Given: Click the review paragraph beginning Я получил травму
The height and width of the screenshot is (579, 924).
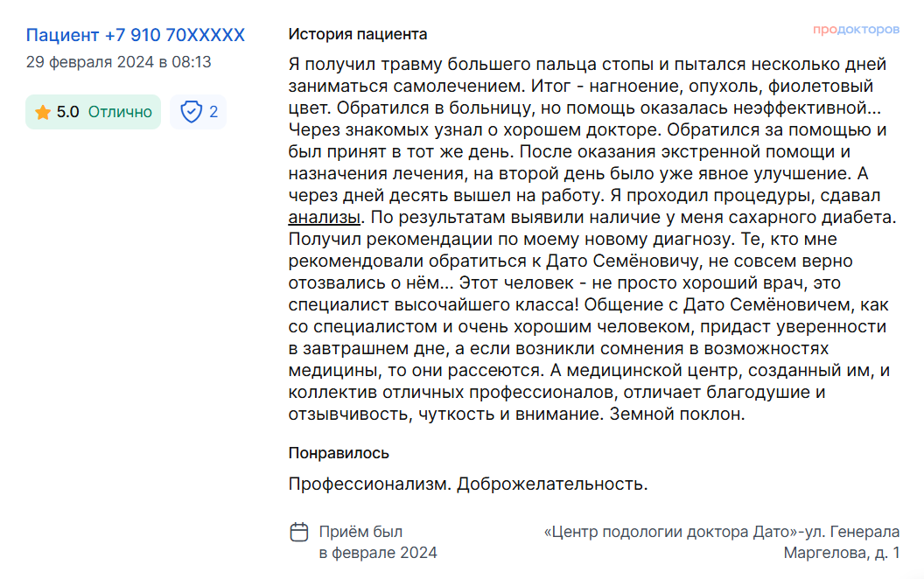Looking at the screenshot, I should point(592,239).
